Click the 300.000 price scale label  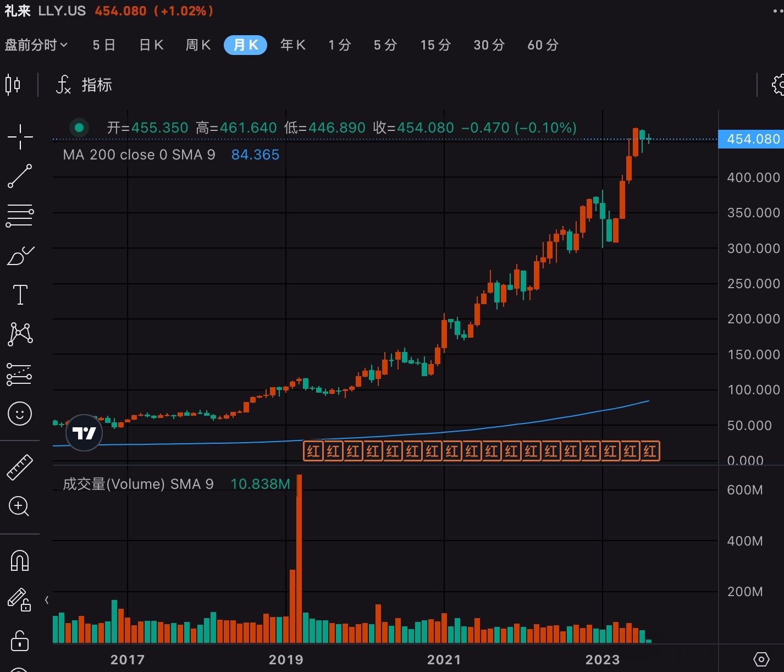(754, 248)
